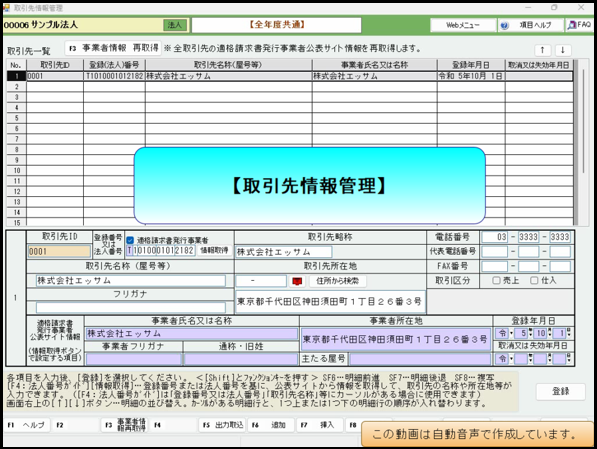597x449 pixels.
Task: Toggle 適格請求書発行事業者 checkbox
Action: coord(130,240)
